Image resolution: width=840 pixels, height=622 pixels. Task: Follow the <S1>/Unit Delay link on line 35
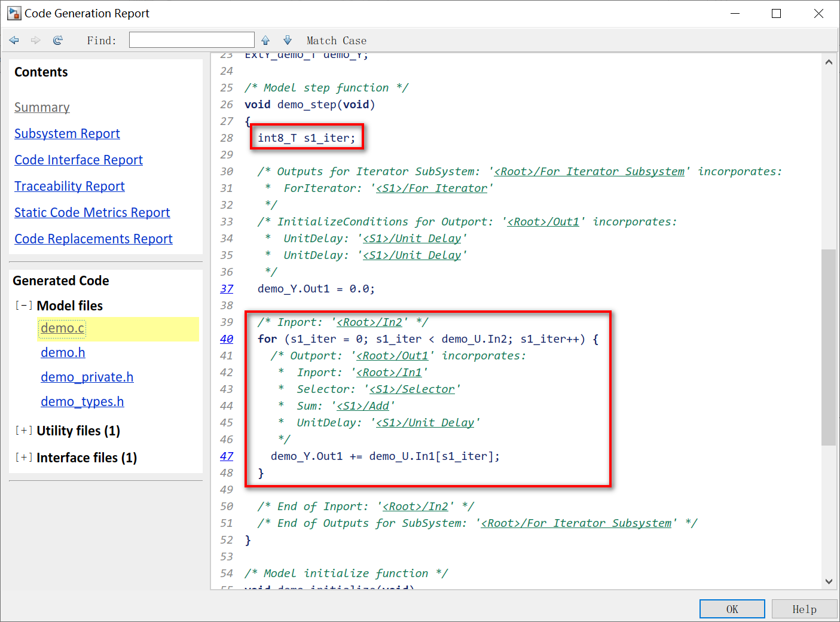tap(412, 255)
